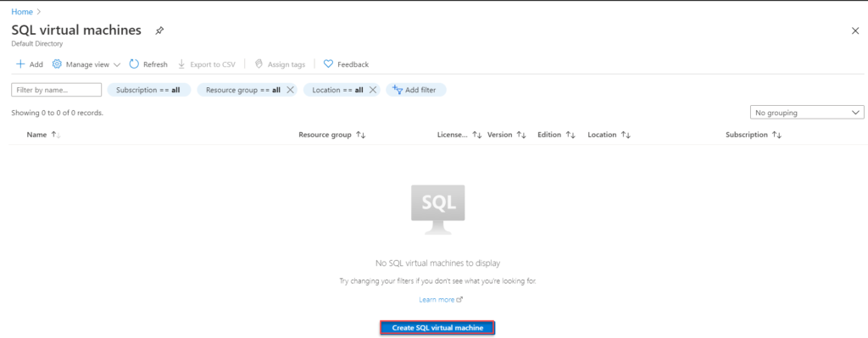Open the Feedback option

pyautogui.click(x=346, y=64)
